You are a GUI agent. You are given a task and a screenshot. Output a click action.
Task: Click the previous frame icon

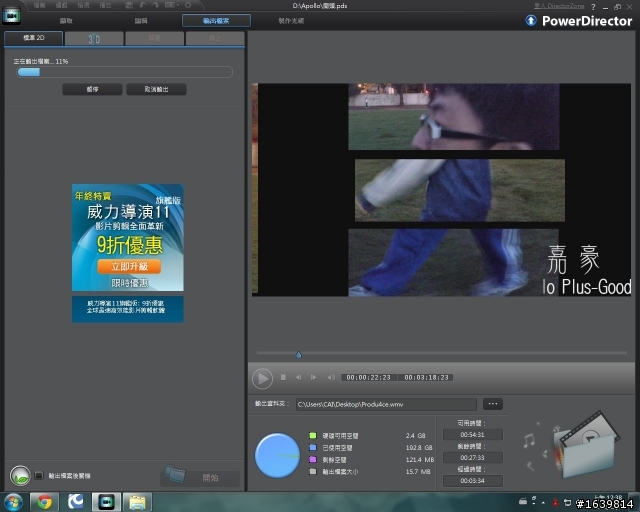(x=298, y=377)
